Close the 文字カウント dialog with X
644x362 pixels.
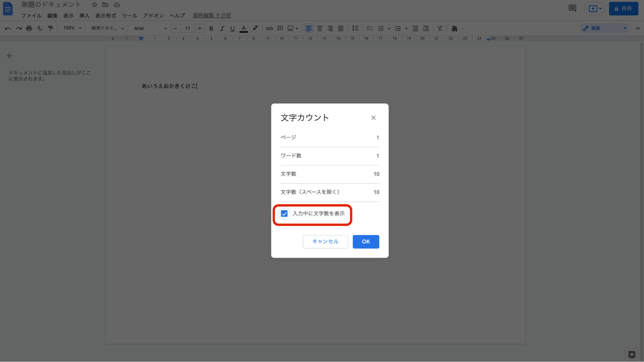[x=373, y=118]
